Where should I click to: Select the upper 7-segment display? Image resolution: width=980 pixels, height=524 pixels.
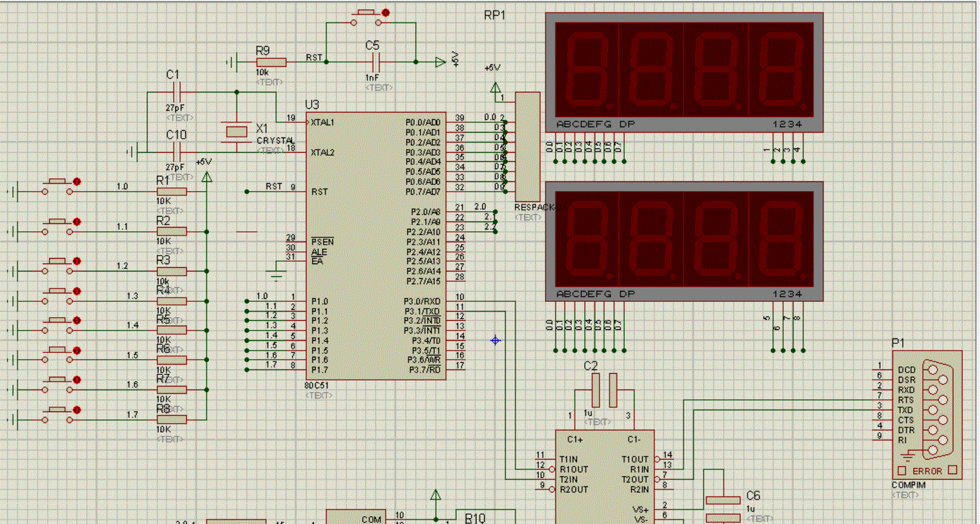[684, 72]
